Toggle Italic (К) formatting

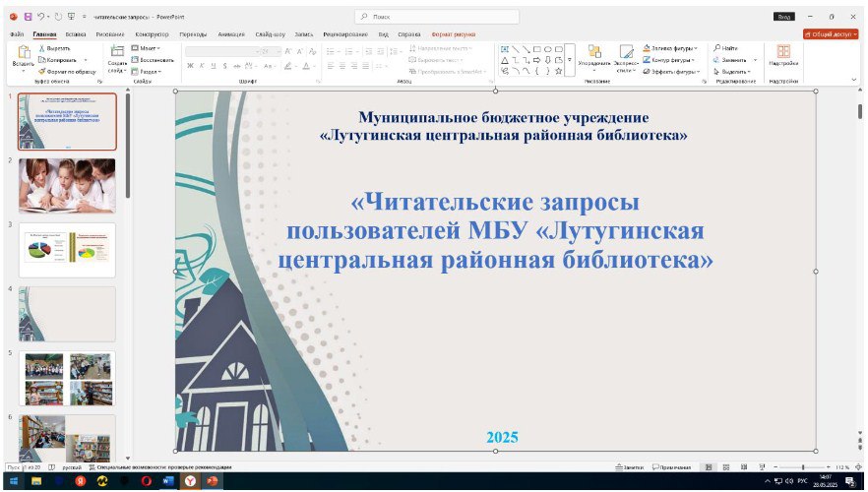[x=202, y=66]
